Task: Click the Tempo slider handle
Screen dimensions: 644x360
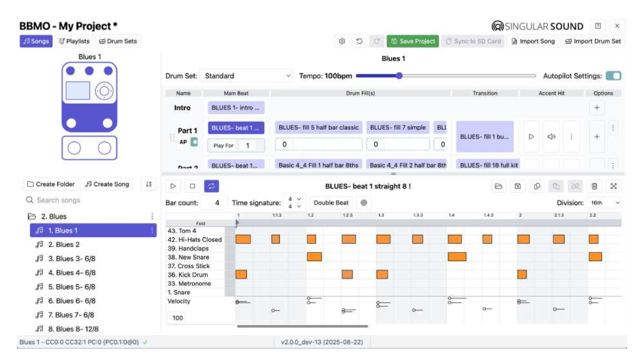Action: (x=399, y=76)
